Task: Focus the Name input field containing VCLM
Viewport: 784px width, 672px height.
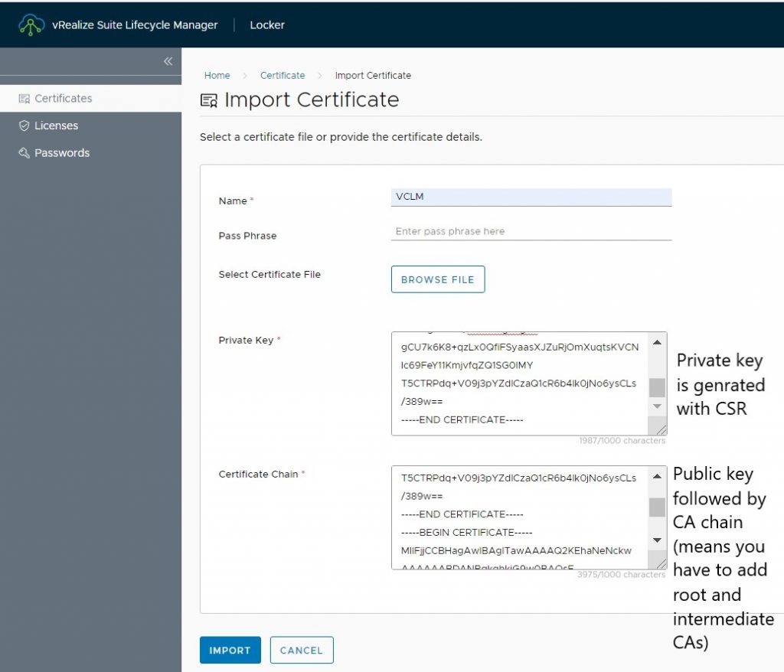Action: 531,197
